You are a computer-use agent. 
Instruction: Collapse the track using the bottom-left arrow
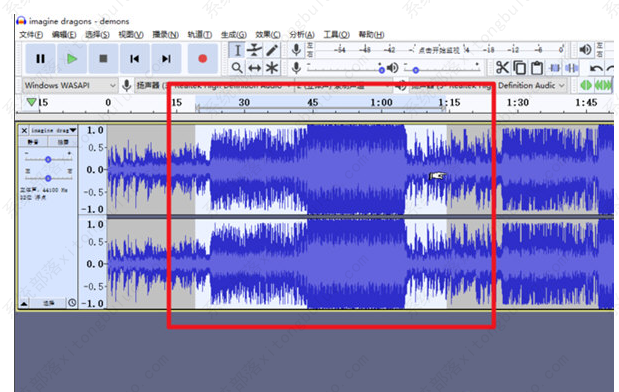[24, 303]
